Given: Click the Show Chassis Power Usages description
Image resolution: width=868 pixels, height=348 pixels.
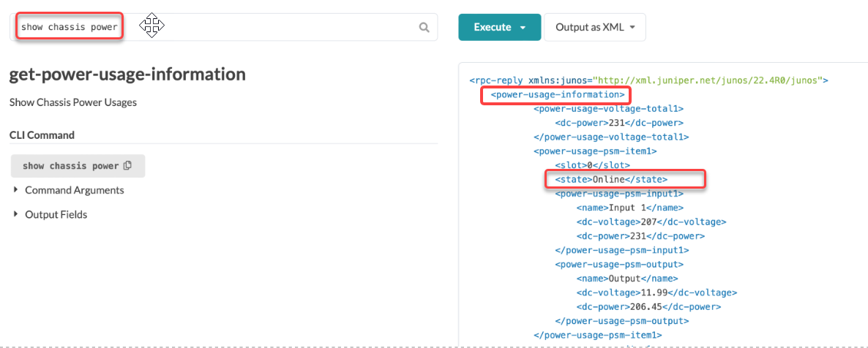Looking at the screenshot, I should coord(73,102).
